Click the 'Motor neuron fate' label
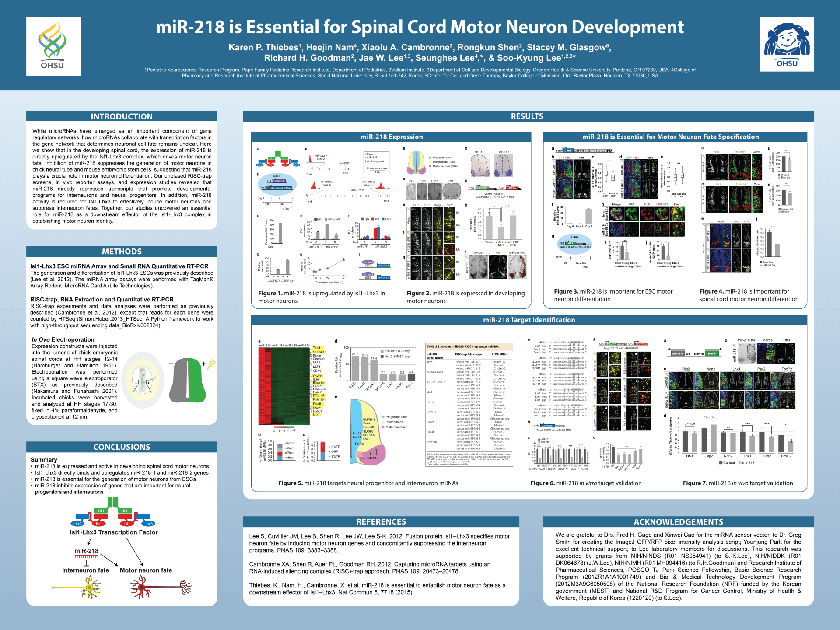Image resolution: width=840 pixels, height=630 pixels. [x=146, y=570]
